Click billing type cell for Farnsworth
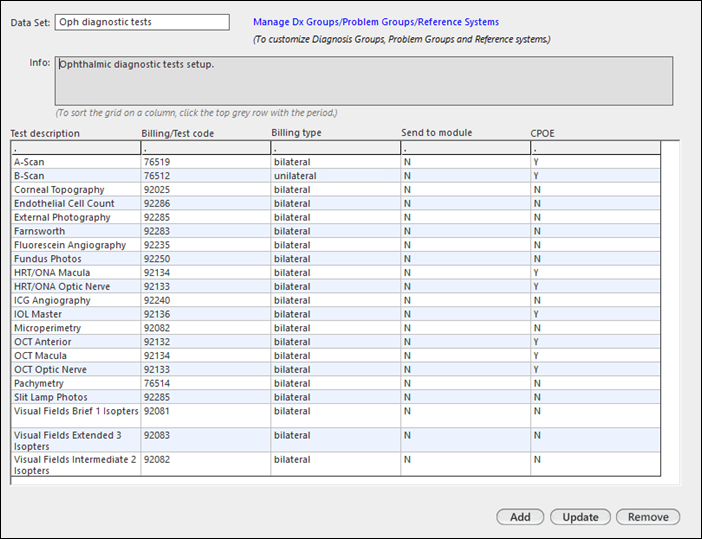The width and height of the screenshot is (702, 539). coord(335,231)
